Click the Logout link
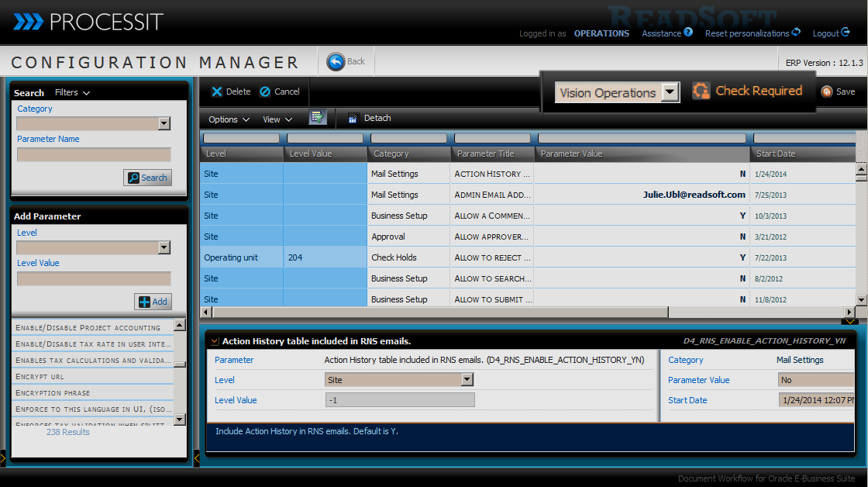This screenshot has width=868, height=487. coord(831,33)
